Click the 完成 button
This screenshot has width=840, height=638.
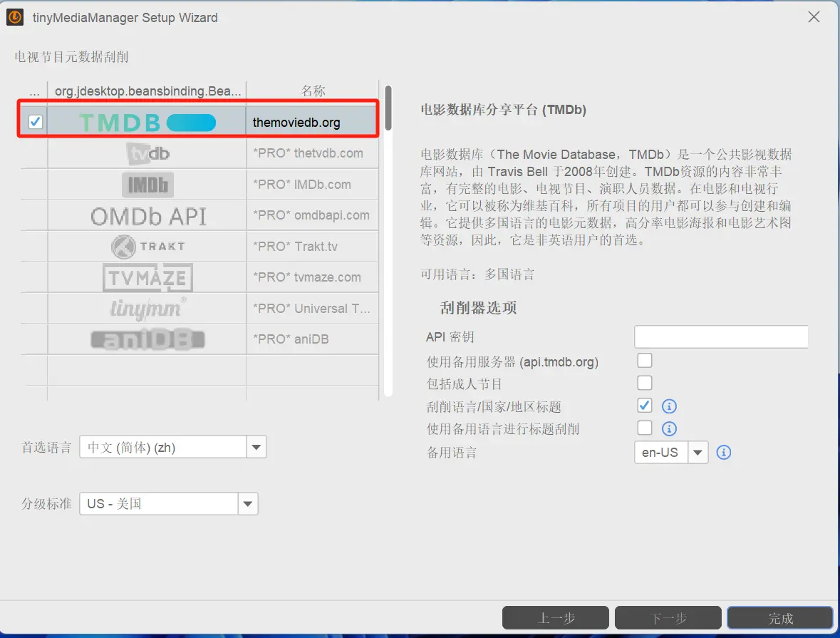point(779,617)
